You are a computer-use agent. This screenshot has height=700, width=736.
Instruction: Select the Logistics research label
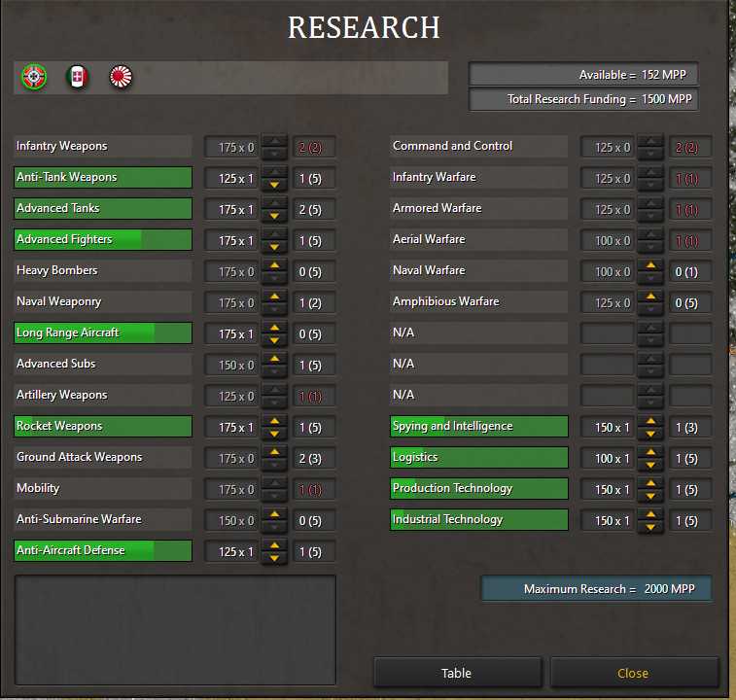pos(478,457)
